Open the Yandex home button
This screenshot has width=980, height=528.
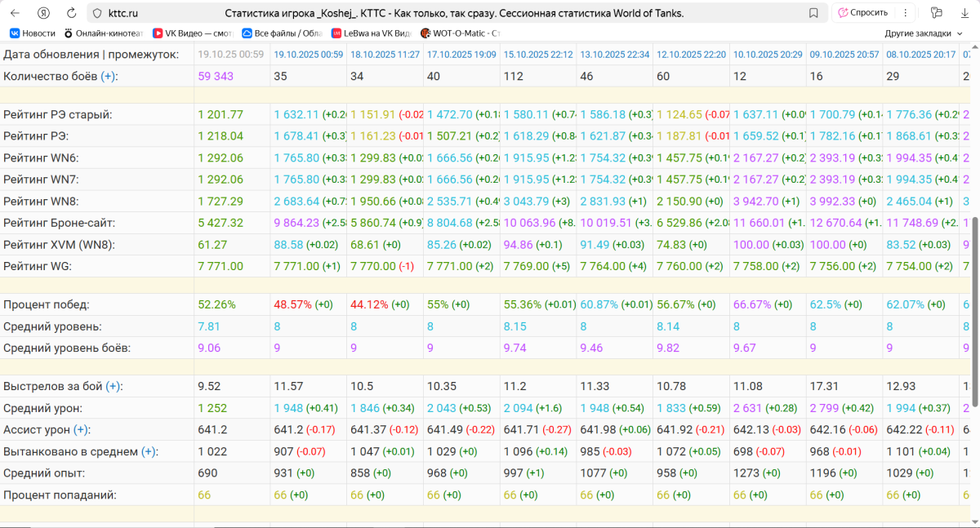pyautogui.click(x=44, y=13)
